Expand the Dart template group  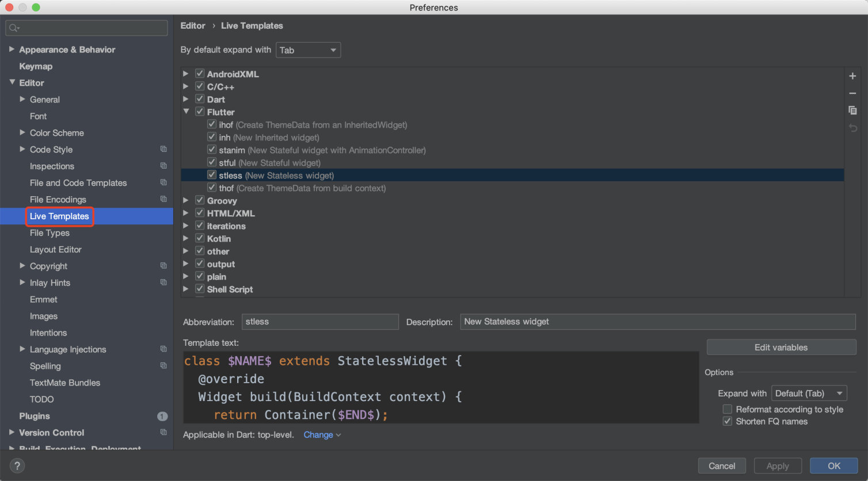tap(186, 99)
